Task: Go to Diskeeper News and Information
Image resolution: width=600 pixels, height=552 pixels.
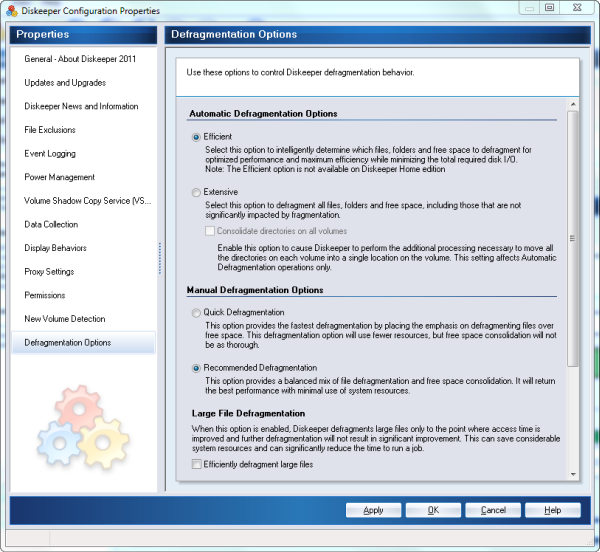Action: [81, 106]
